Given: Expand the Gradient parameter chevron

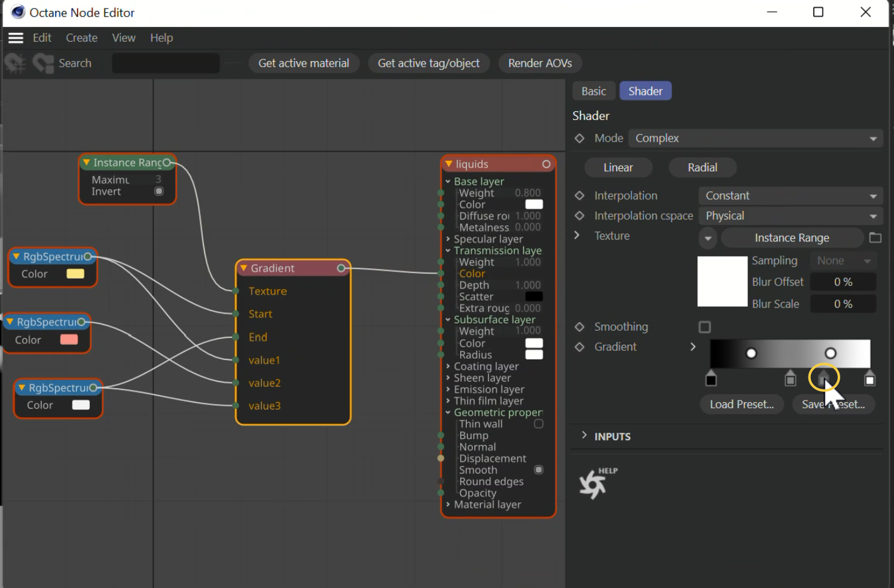Looking at the screenshot, I should tap(693, 347).
